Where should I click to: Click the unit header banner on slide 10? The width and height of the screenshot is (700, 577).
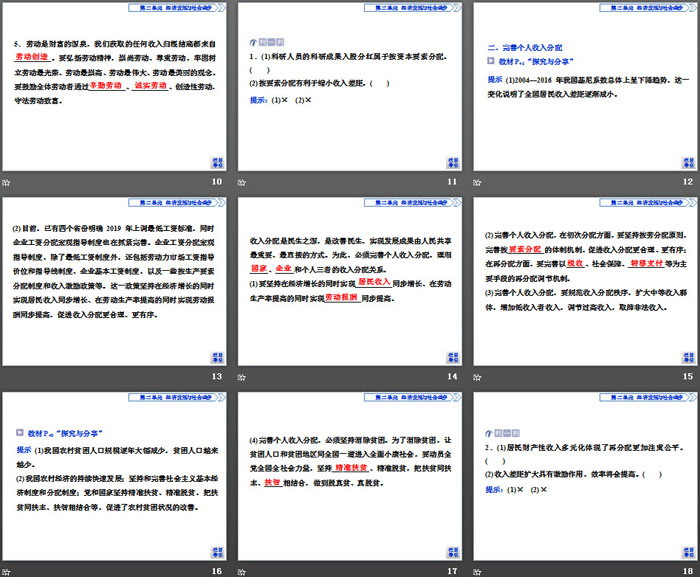point(177,8)
